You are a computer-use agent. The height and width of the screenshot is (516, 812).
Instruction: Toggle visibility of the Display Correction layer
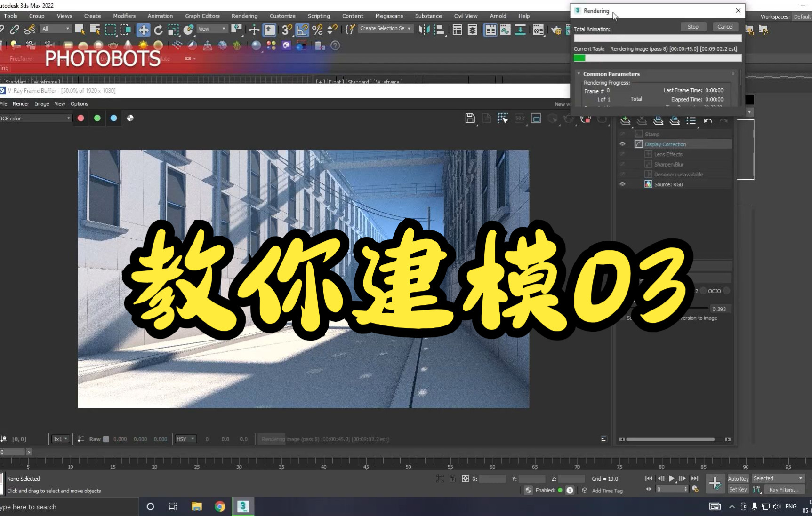(622, 144)
